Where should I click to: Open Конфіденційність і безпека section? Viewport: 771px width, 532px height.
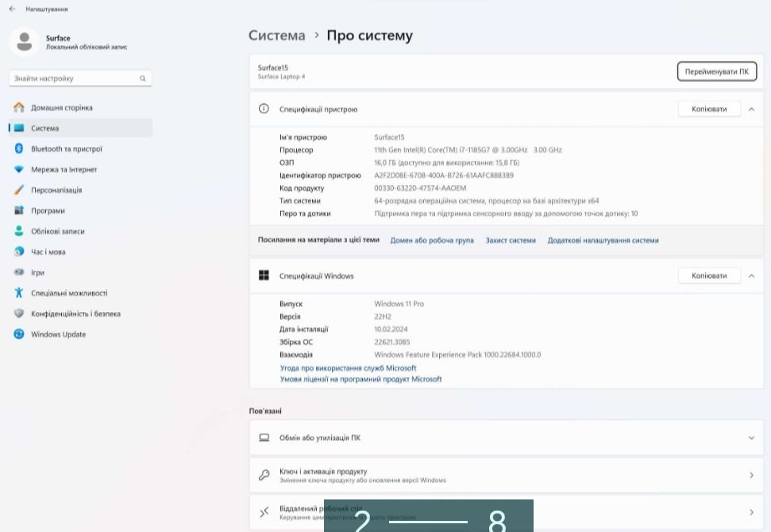click(x=75, y=314)
